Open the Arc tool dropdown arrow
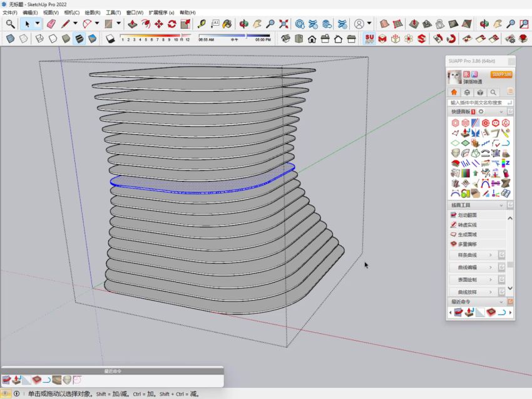 pyautogui.click(x=97, y=23)
